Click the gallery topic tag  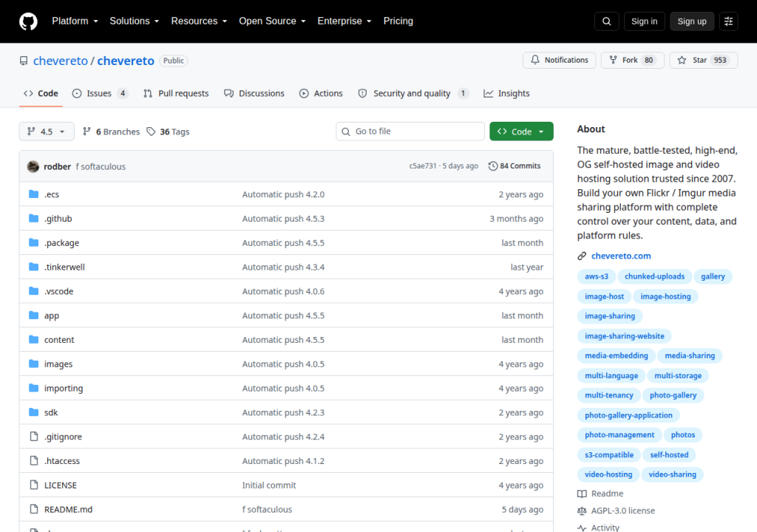(713, 276)
